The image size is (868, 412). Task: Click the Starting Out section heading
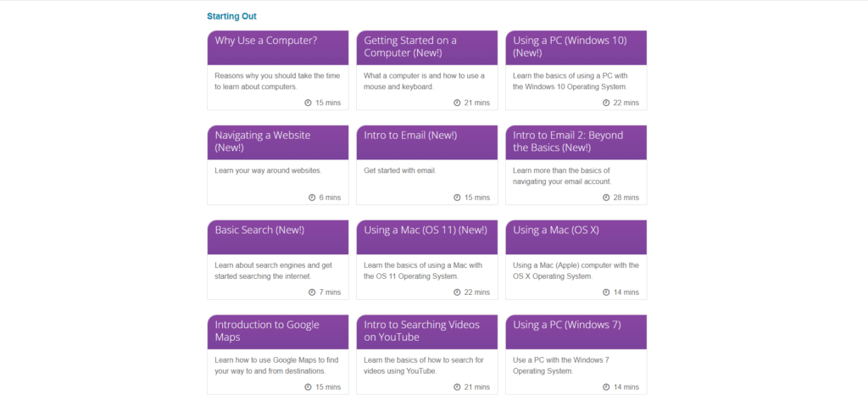pos(231,16)
